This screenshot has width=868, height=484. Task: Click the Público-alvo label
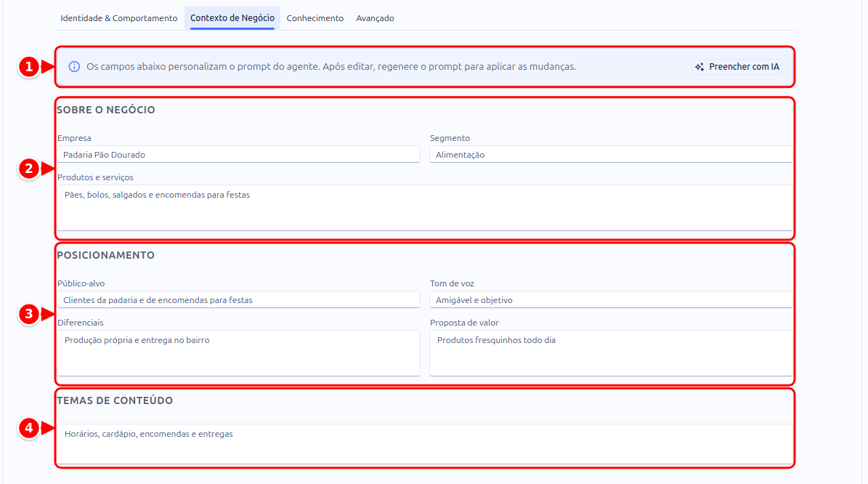[x=81, y=283]
